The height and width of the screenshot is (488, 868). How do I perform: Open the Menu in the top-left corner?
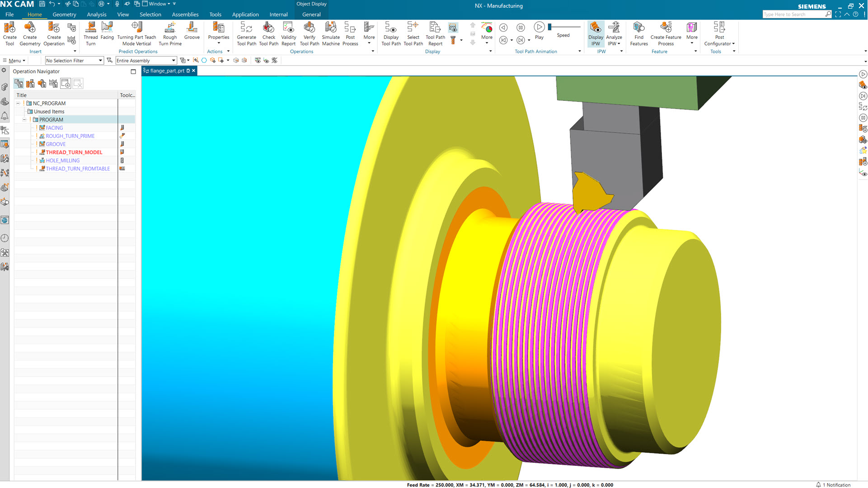coord(14,60)
